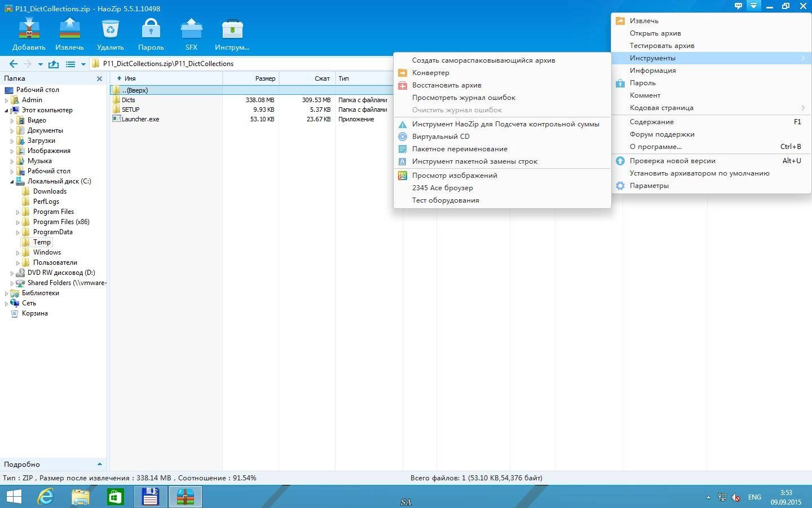This screenshot has height=508, width=812.
Task: Collapse Локальный диск (C:) node
Action: pyautogui.click(x=12, y=181)
